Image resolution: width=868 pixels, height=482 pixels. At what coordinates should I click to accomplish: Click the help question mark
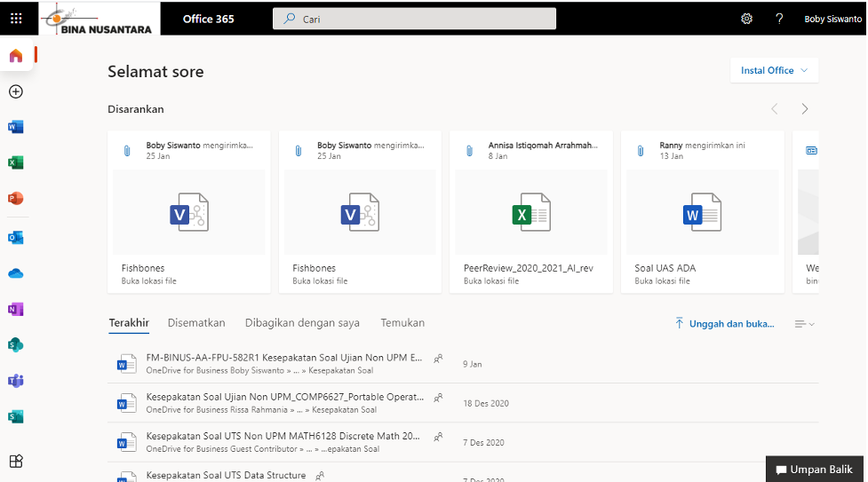coord(779,19)
